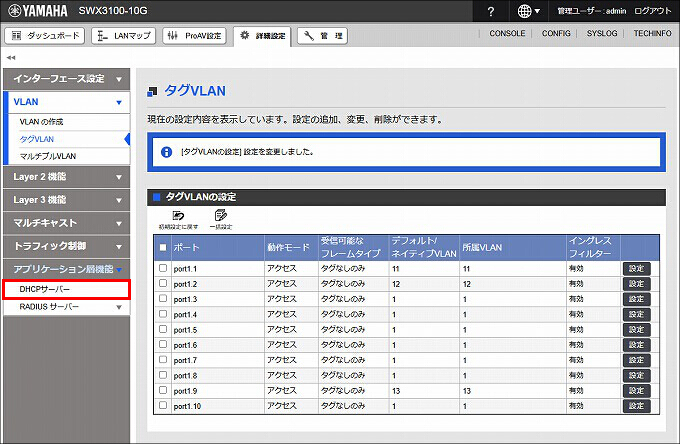Open the Dashboard tab
Image resolution: width=680 pixels, height=444 pixels.
pos(46,36)
